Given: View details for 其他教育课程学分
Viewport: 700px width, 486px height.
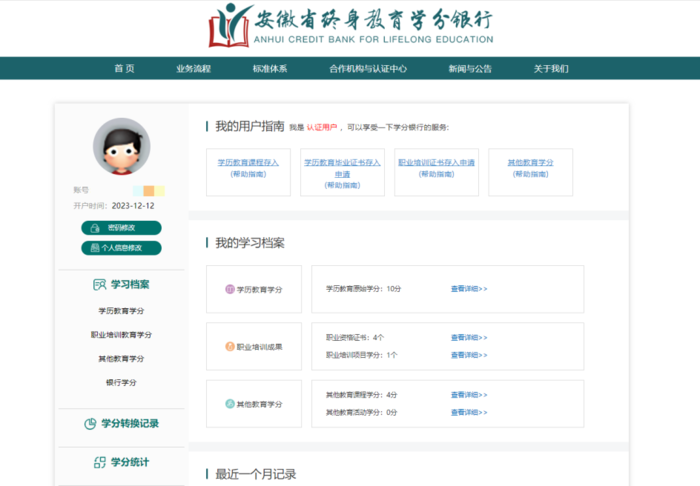Looking at the screenshot, I should 469,395.
